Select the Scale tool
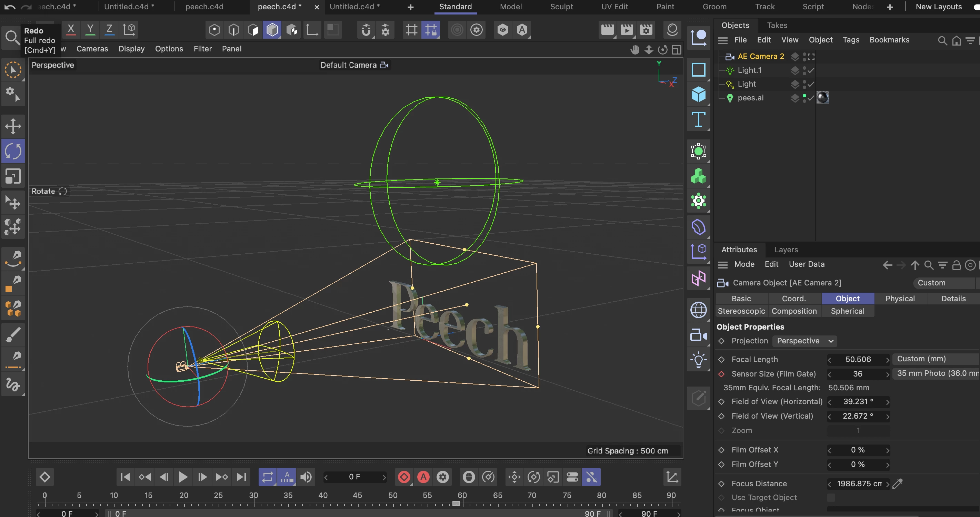980x517 pixels. click(13, 176)
